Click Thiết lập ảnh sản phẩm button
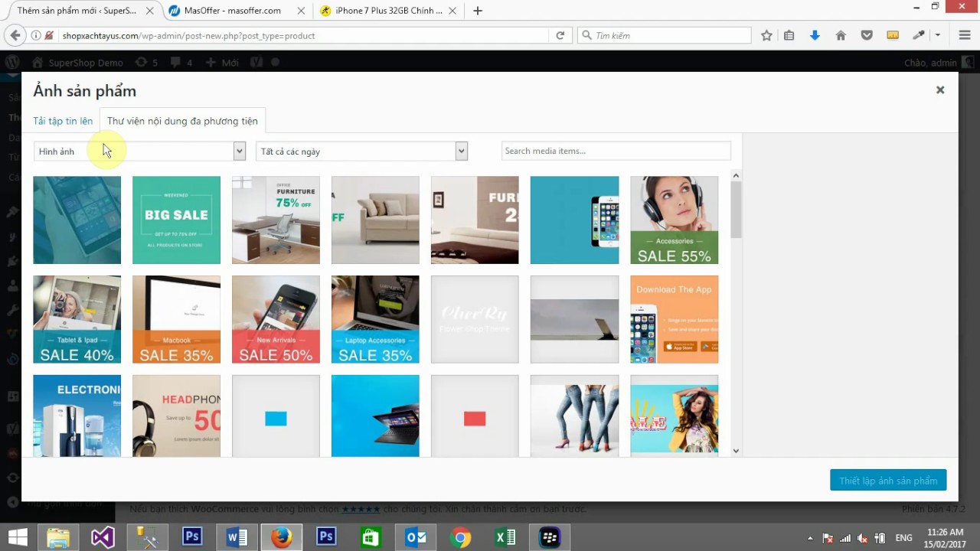The width and height of the screenshot is (980, 551). point(888,481)
